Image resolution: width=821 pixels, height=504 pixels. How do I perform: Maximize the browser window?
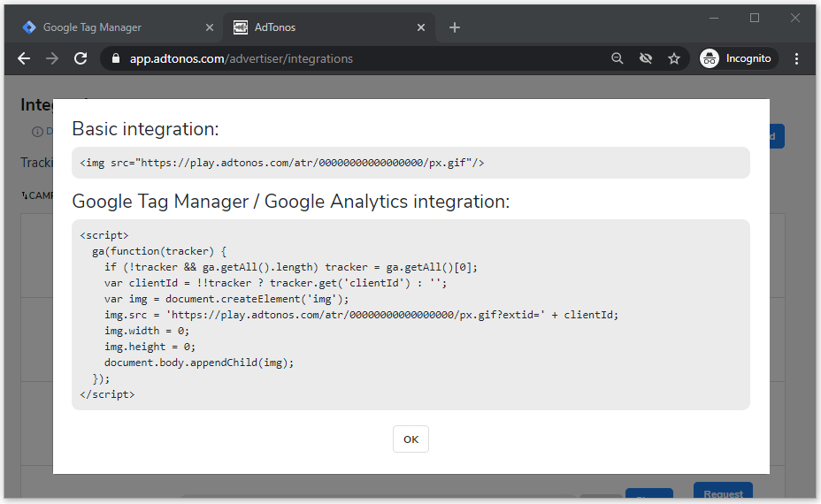[755, 18]
